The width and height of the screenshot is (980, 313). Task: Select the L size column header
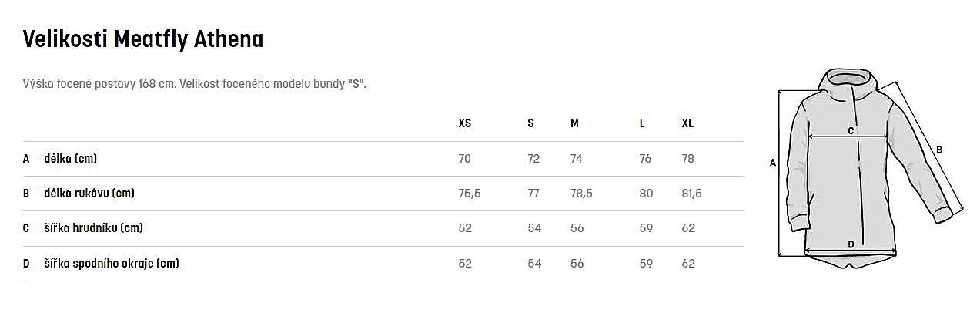[x=642, y=123]
